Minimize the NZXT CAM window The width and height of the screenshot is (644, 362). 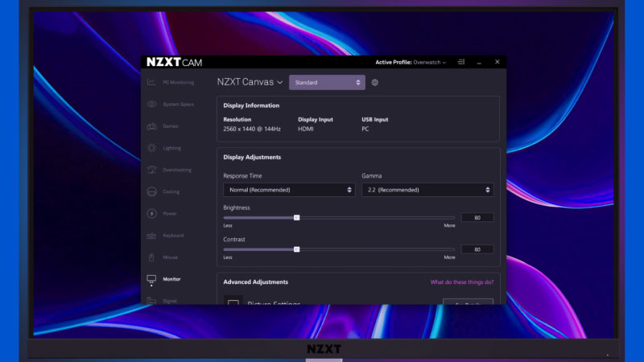pos(479,63)
